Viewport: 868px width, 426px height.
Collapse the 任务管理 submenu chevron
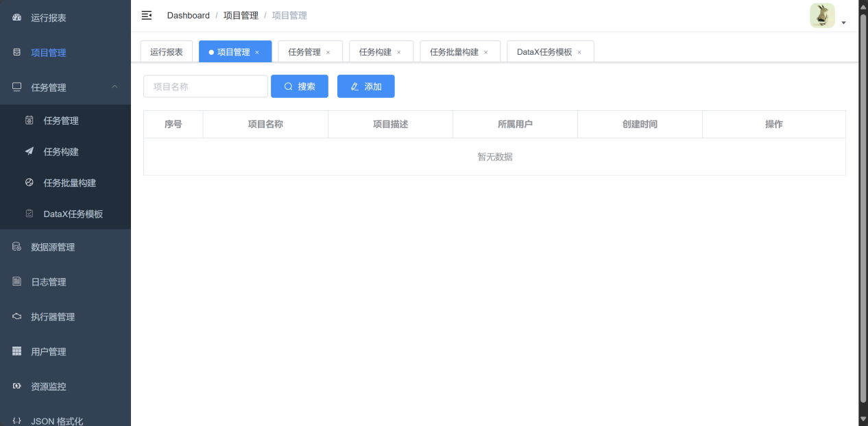tap(114, 87)
